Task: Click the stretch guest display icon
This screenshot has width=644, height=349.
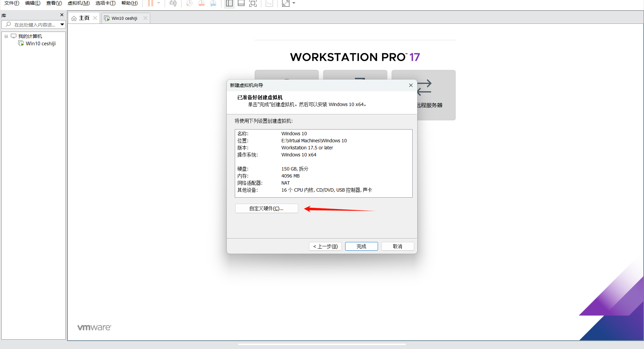Action: click(x=285, y=3)
